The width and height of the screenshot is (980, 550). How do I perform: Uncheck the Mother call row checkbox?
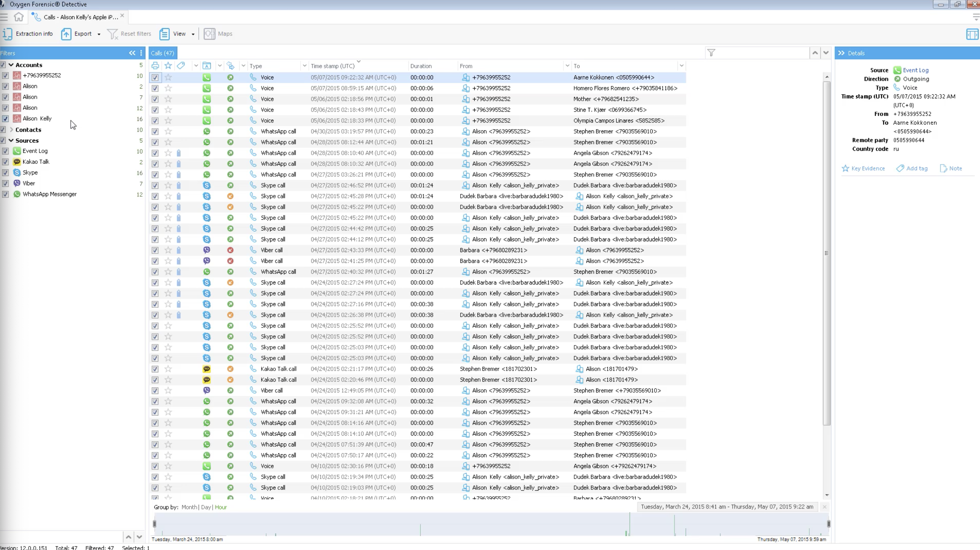(155, 99)
